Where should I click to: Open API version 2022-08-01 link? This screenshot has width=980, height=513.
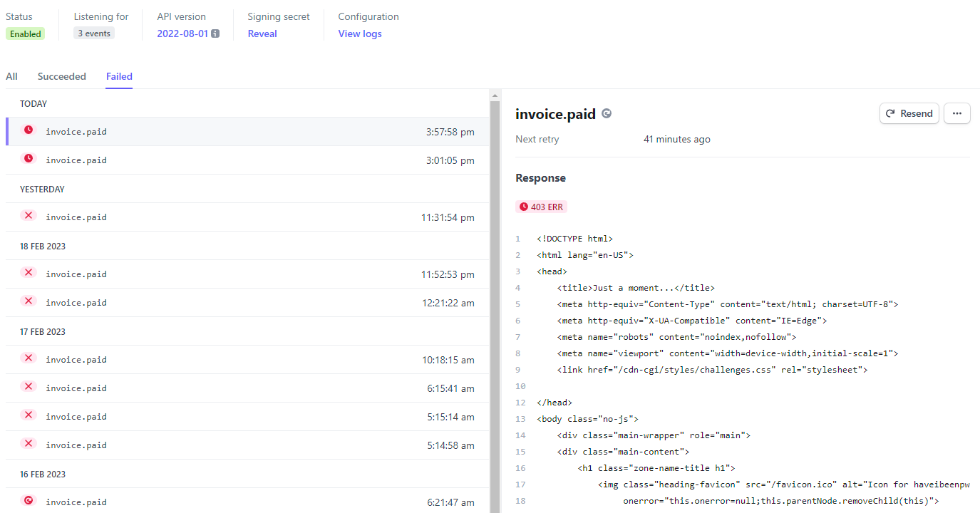[182, 33]
